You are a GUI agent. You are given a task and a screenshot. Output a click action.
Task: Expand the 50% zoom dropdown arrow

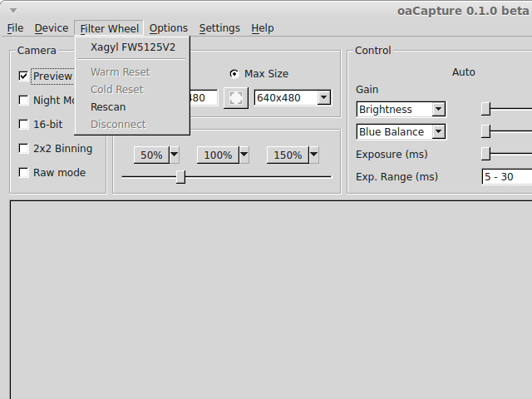click(x=174, y=155)
